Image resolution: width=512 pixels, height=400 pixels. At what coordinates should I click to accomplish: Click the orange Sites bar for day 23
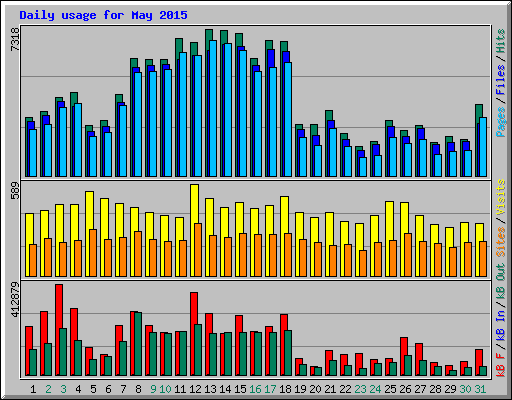point(363,263)
